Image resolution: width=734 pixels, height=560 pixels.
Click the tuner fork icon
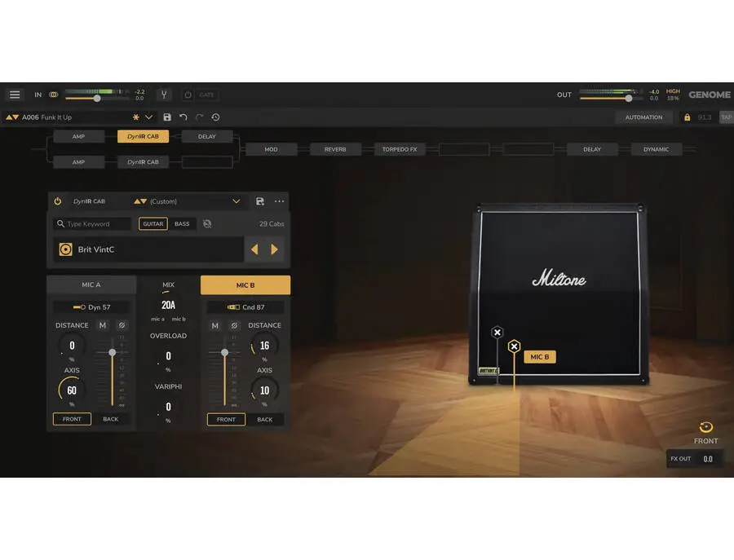click(164, 95)
